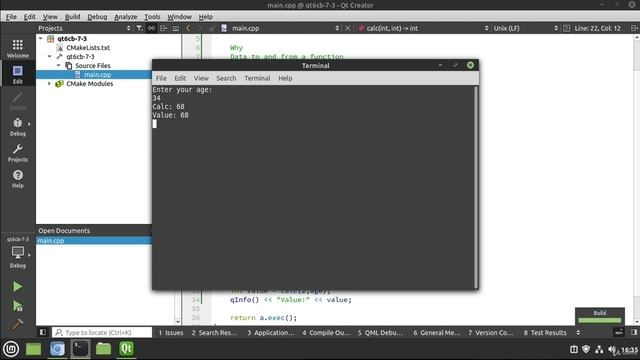This screenshot has height=360, width=640.
Task: Start debugging with the Run-Debug button
Action: (x=18, y=306)
